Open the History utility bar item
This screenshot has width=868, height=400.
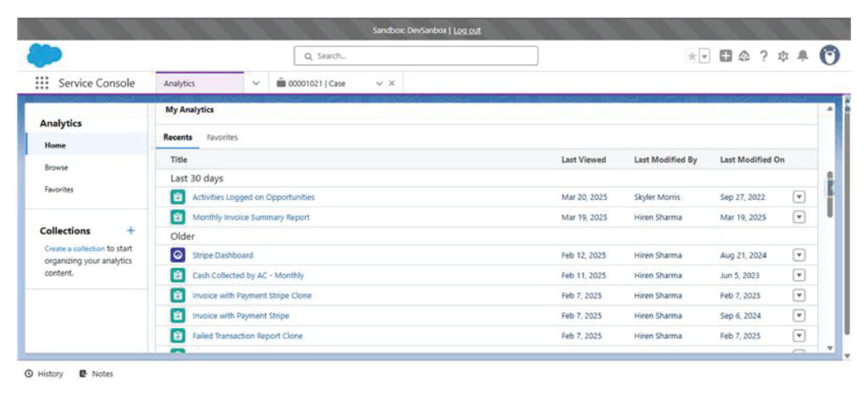click(44, 374)
